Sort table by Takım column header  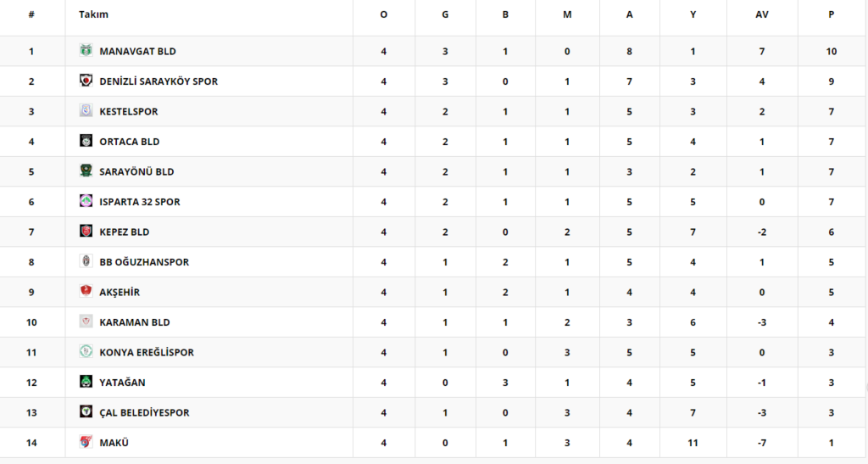click(93, 14)
